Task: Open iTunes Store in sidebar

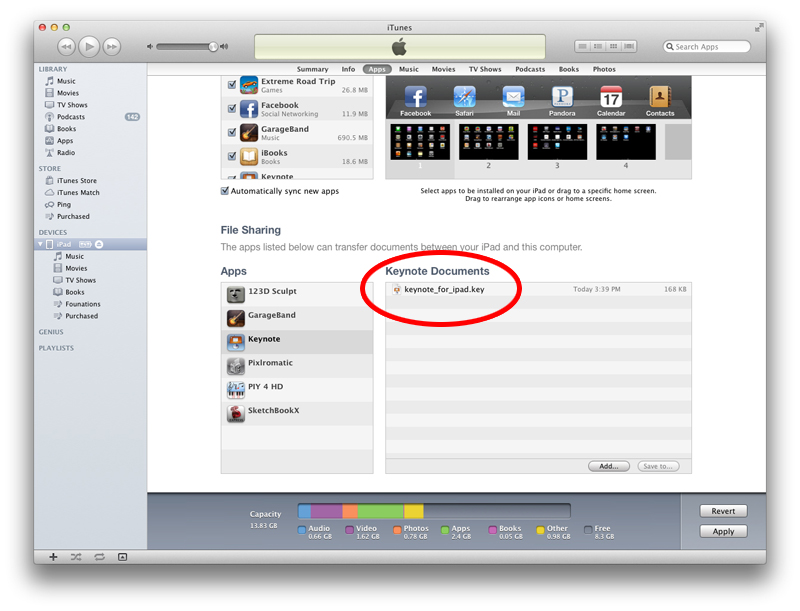Action: [x=77, y=181]
